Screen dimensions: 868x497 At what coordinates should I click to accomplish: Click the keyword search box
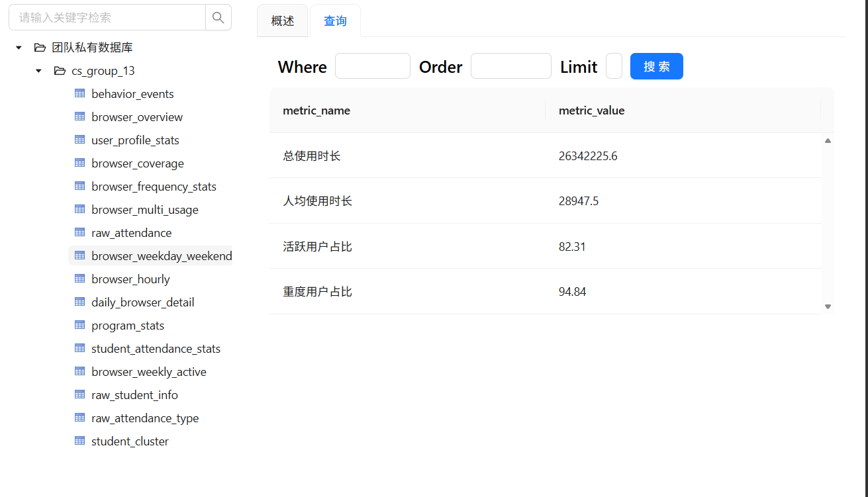[x=107, y=17]
